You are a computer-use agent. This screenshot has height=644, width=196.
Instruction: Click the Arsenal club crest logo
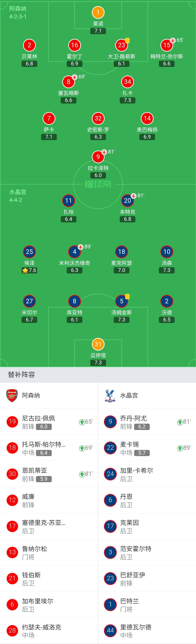[12, 396]
